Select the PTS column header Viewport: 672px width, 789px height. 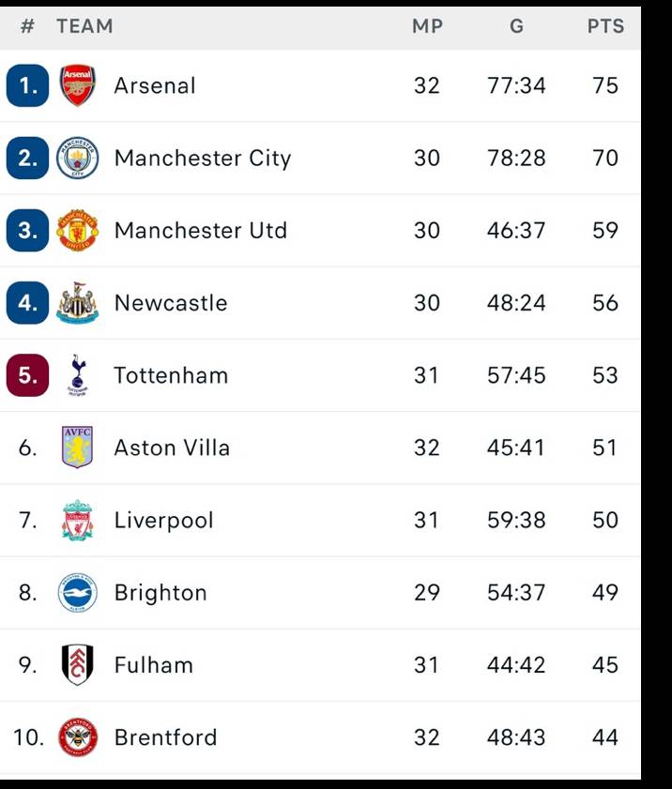coord(606,26)
